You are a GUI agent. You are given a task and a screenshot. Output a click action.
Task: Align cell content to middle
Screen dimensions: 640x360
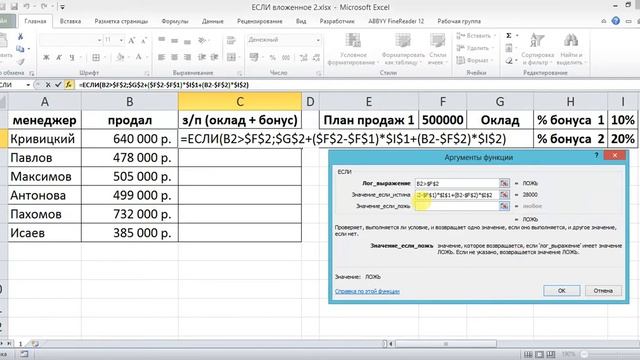(174, 40)
